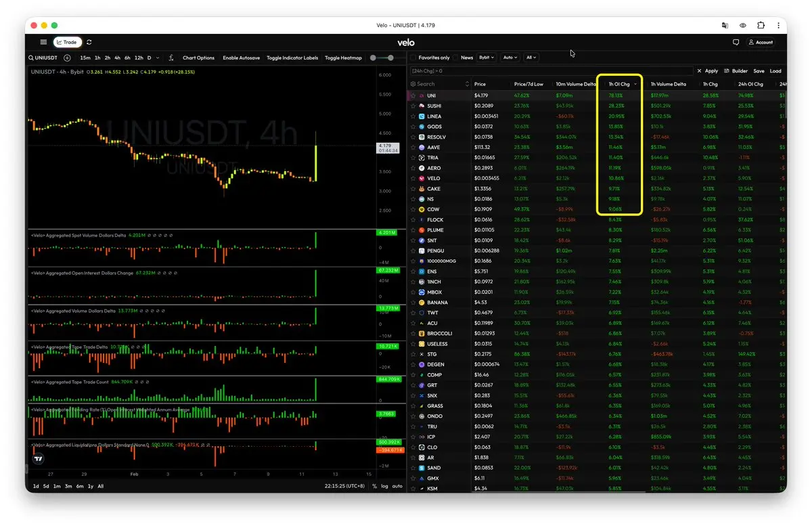This screenshot has height=526, width=812.
Task: Open the Account menu
Action: pos(761,42)
